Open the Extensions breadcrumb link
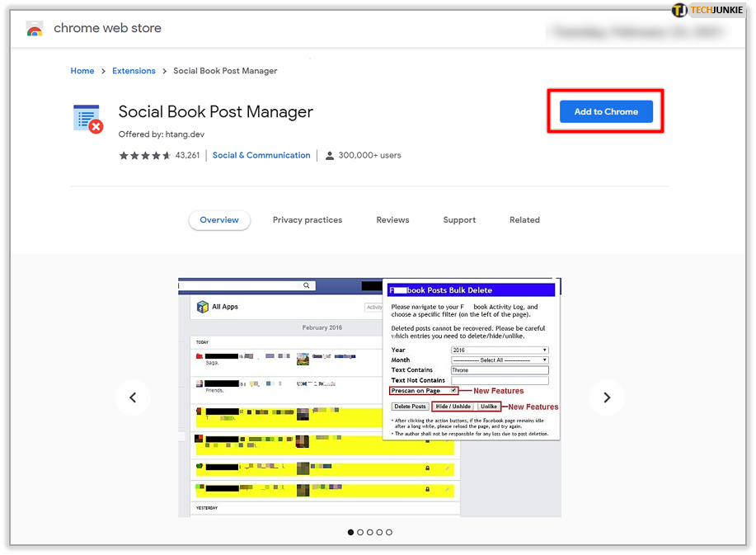Screen dimensions: 756x555 pos(134,71)
